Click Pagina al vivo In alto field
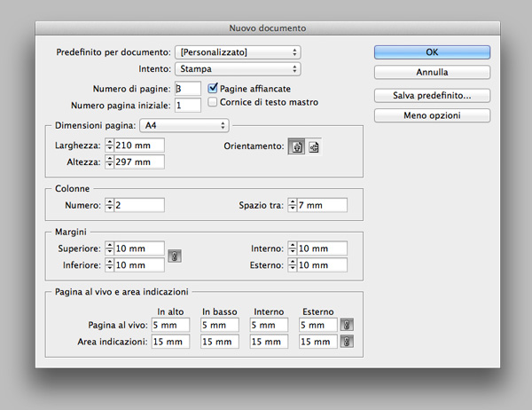532x410 pixels. [170, 325]
